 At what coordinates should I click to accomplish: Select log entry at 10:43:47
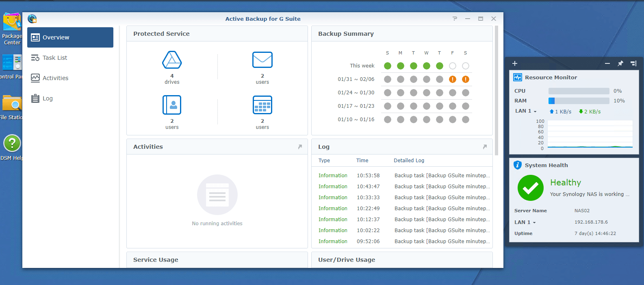coord(402,187)
